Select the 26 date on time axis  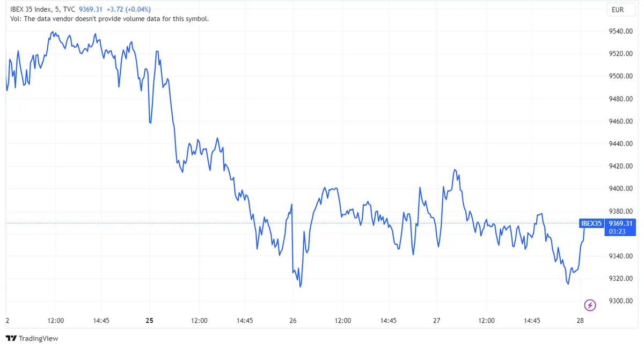point(292,320)
